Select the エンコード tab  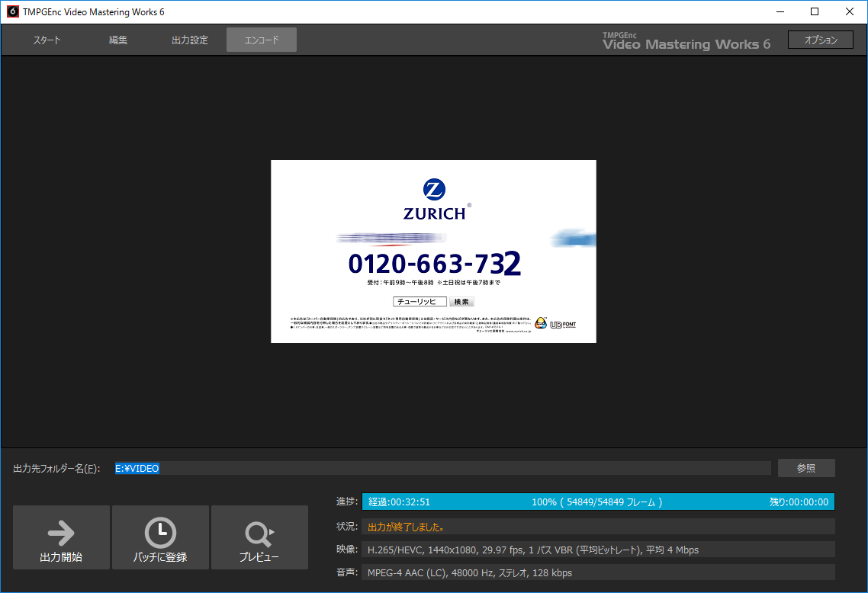point(262,40)
